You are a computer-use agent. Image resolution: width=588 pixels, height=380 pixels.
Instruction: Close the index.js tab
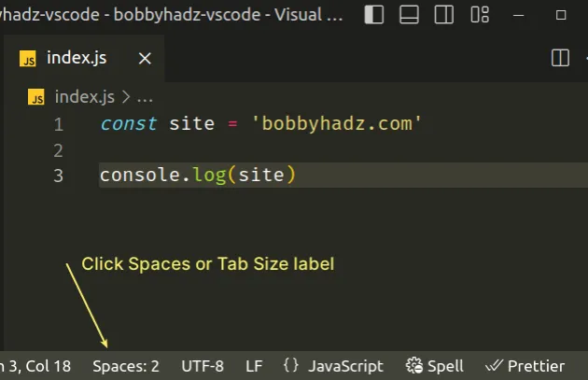(x=145, y=58)
